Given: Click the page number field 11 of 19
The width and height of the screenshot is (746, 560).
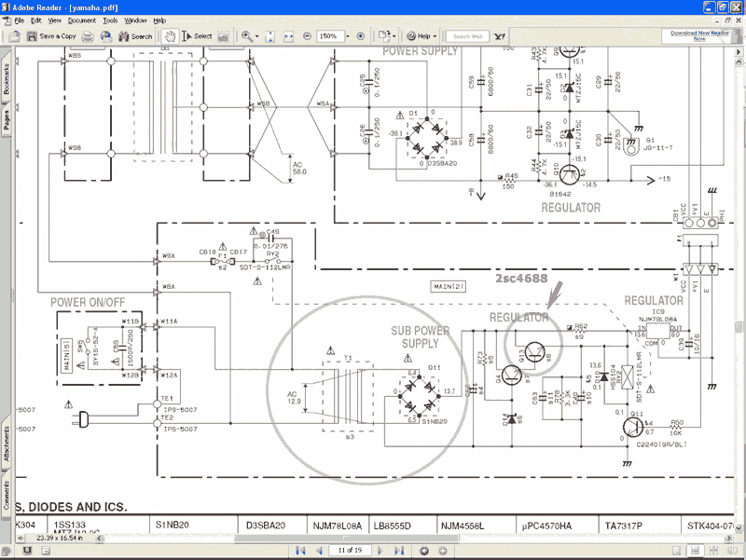Looking at the screenshot, I should click(x=350, y=551).
